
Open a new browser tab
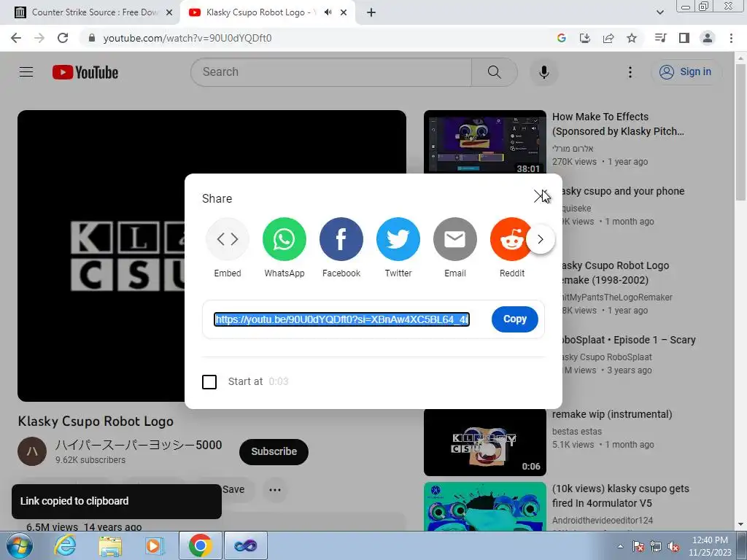click(371, 12)
